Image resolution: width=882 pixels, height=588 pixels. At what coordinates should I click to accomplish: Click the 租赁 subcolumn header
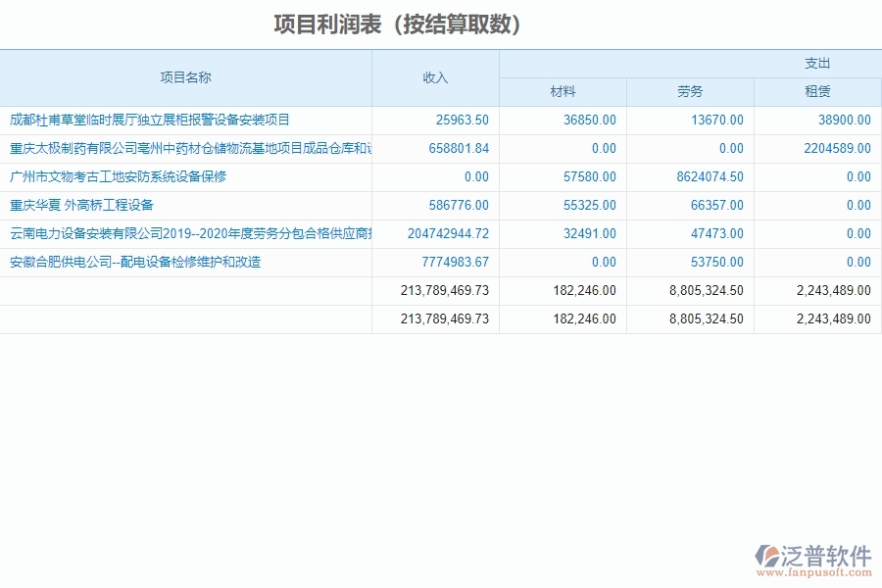[x=817, y=92]
